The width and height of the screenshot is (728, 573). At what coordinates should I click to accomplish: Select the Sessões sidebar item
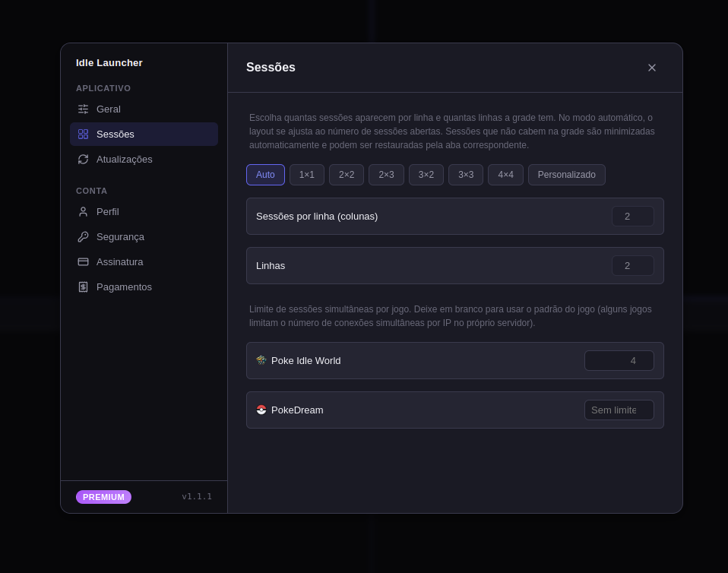pos(144,135)
